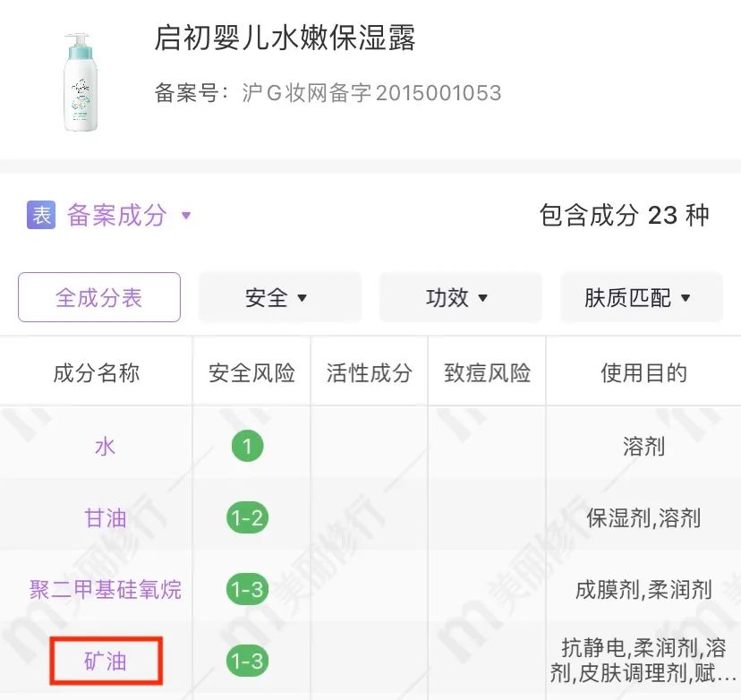Click the product bottle thumbnail image
The image size is (741, 700).
(x=81, y=81)
